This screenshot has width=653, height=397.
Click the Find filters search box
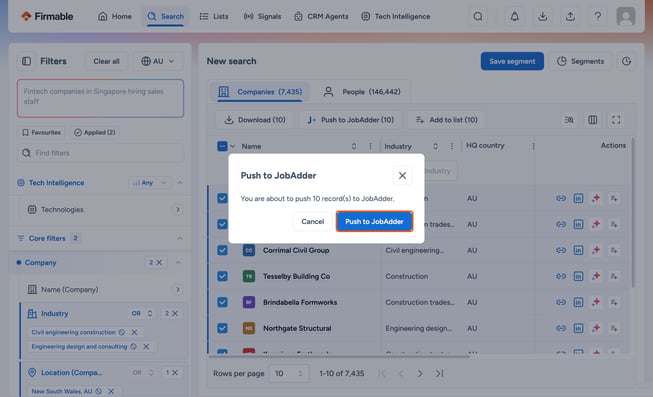tap(100, 153)
